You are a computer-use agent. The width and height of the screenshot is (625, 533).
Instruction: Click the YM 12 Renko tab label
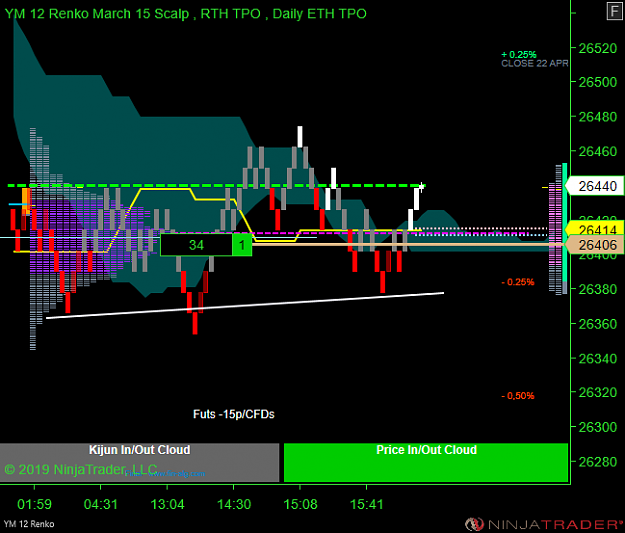point(29,524)
